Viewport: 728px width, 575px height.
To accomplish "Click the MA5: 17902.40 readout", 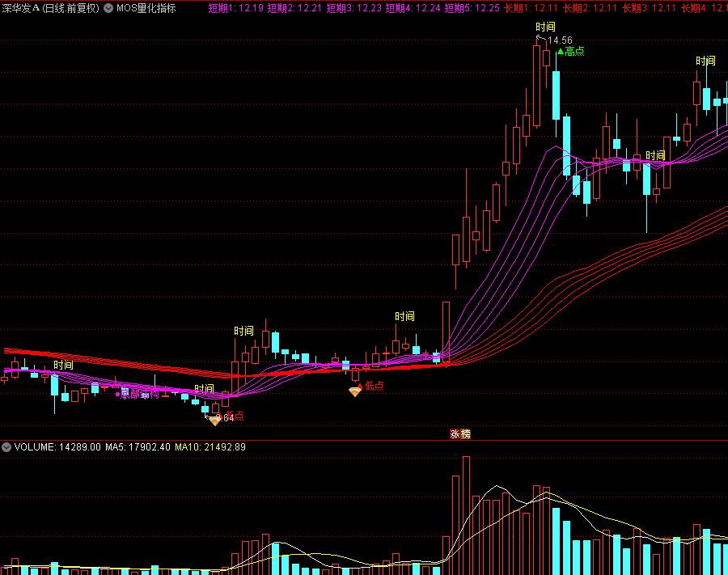I will 138,447.
